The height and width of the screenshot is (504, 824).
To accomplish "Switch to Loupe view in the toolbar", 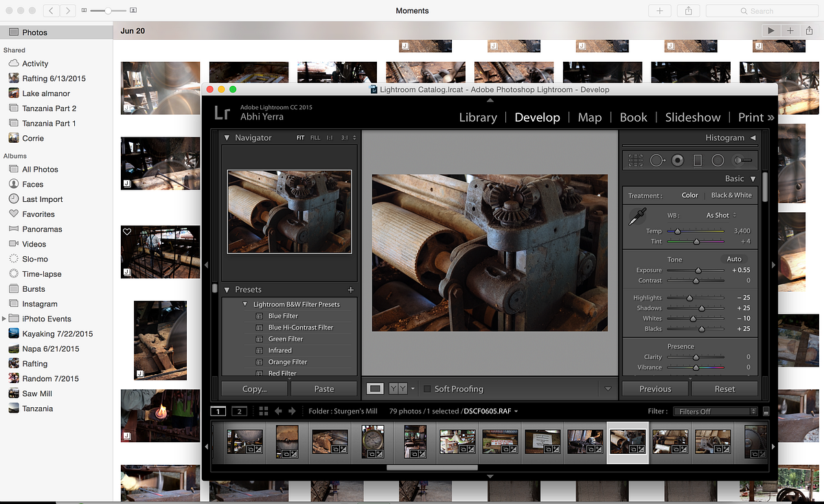I will coord(374,389).
